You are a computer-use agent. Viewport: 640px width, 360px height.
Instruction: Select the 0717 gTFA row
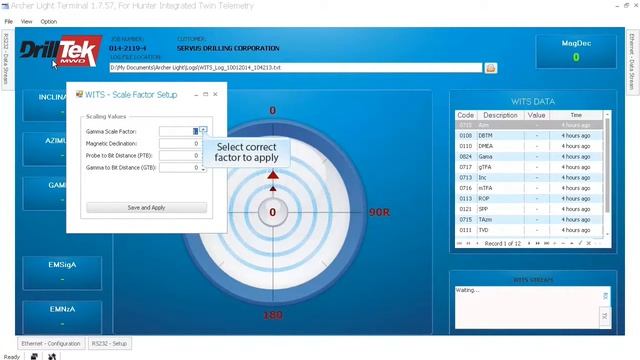pos(529,167)
